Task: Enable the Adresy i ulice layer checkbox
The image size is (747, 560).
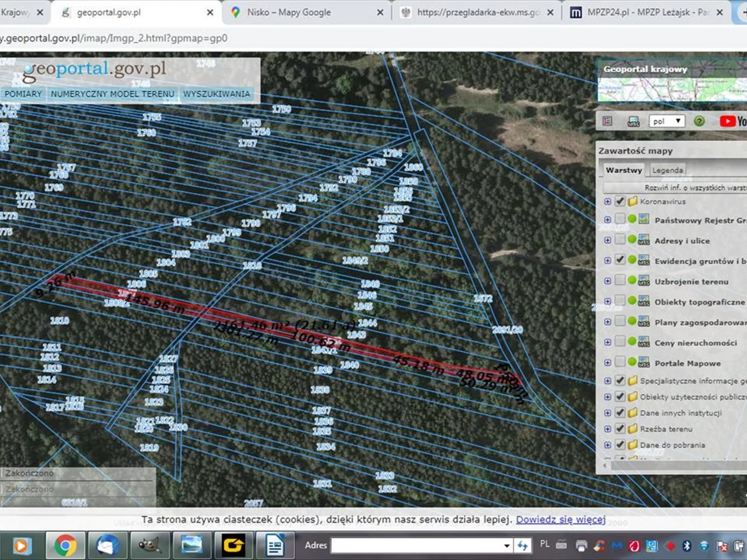Action: (620, 240)
